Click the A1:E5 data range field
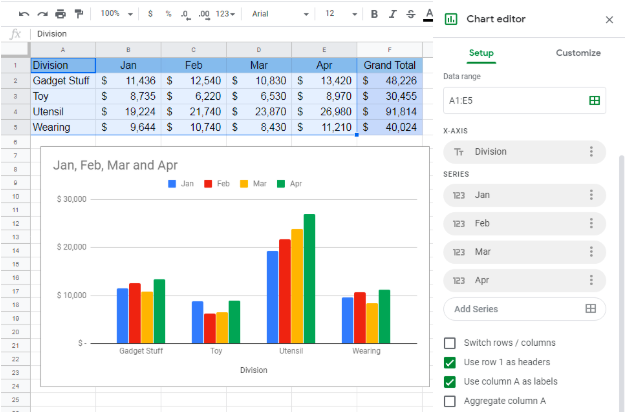The width and height of the screenshot is (625, 412). 525,100
